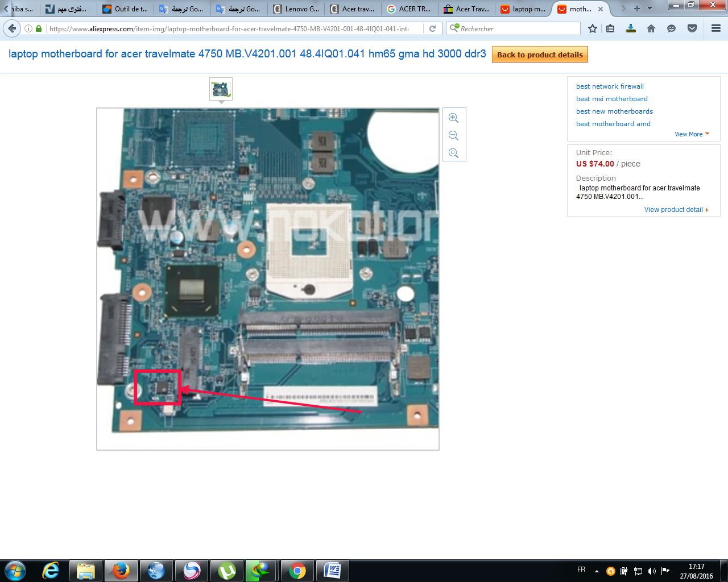Open the Action Center flag icon

665,571
